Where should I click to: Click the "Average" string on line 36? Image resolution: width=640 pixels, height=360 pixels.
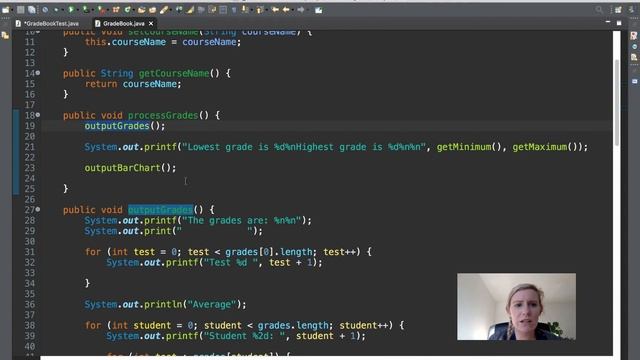click(x=211, y=304)
